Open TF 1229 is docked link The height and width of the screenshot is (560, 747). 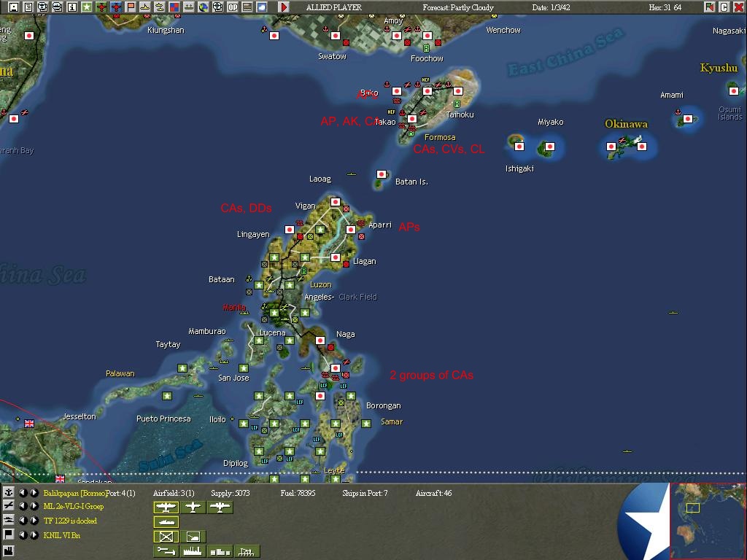[70, 521]
